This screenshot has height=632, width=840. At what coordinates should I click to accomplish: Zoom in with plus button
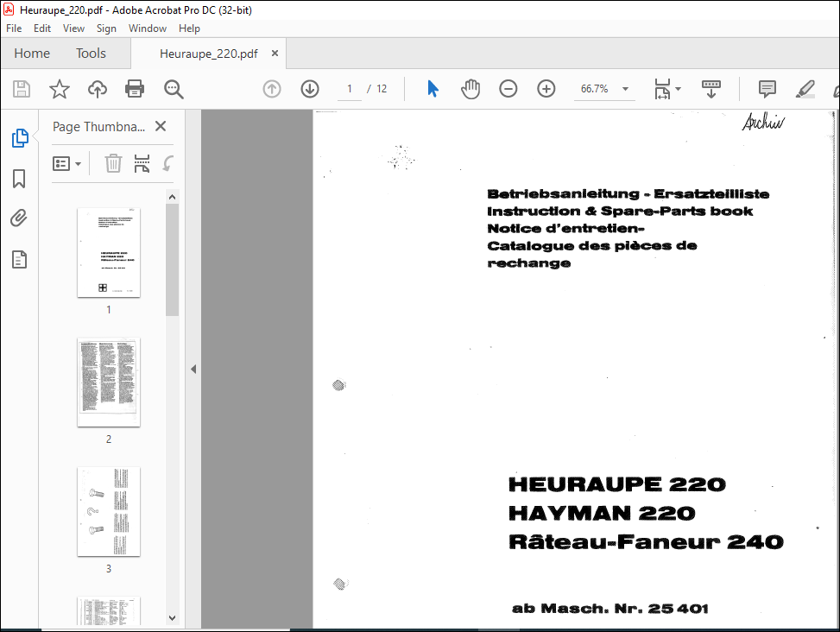(x=546, y=89)
